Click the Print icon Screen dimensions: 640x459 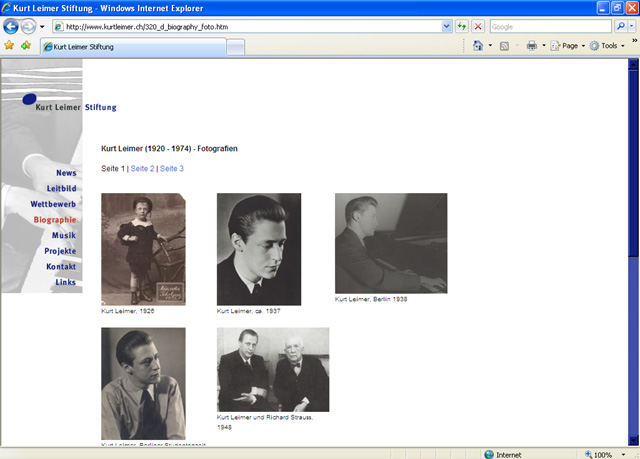click(531, 46)
